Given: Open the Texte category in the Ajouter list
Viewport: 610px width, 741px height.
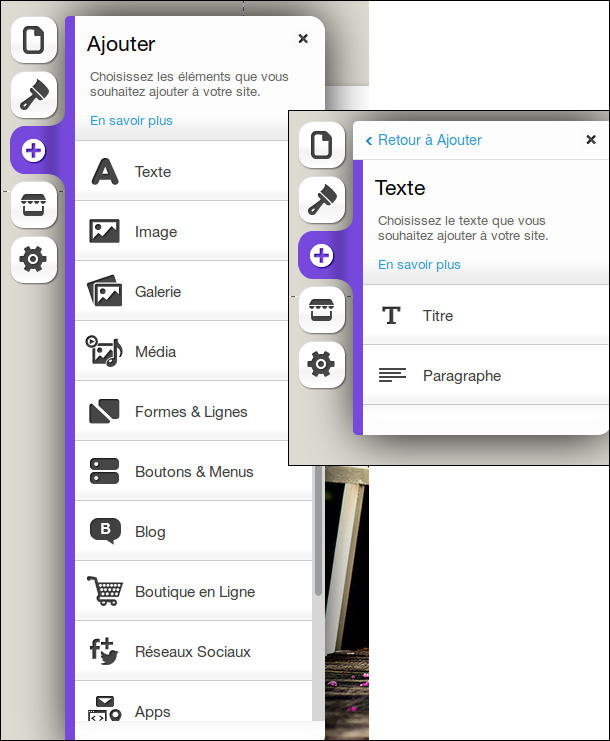Looking at the screenshot, I should click(x=153, y=172).
